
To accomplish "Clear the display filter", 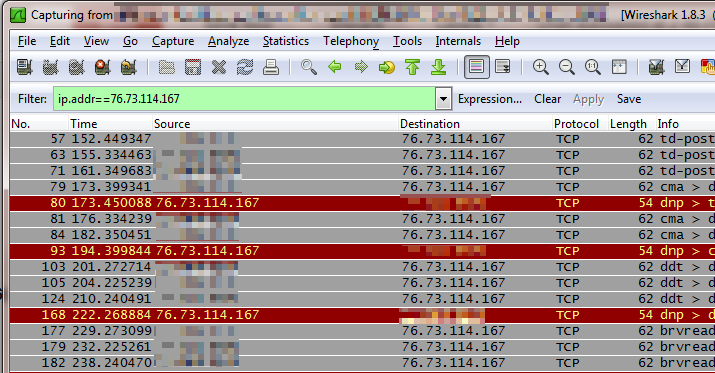I will (x=548, y=99).
